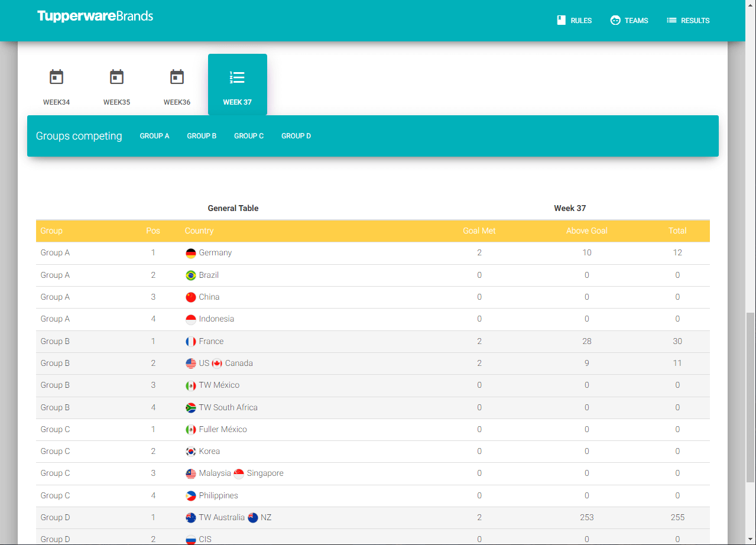Click the Week34 calendar icon
This screenshot has width=756, height=545.
(x=57, y=77)
